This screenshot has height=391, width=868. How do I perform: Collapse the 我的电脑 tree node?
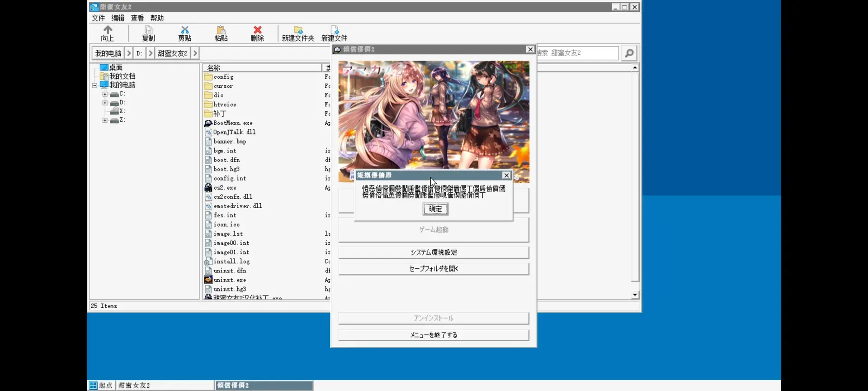point(94,85)
